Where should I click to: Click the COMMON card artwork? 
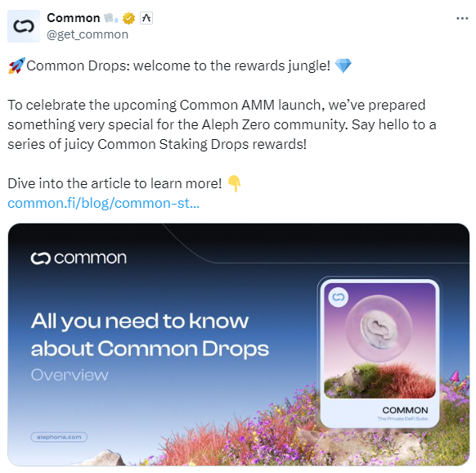(x=379, y=341)
